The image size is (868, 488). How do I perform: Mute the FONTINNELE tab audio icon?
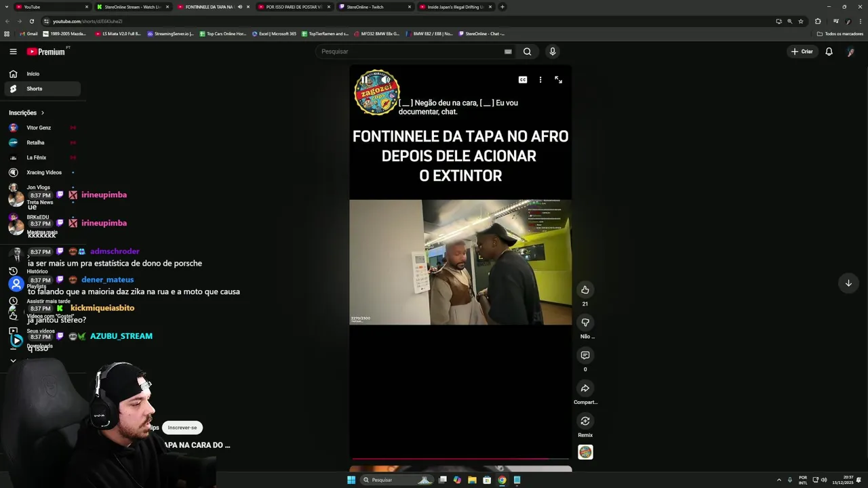240,7
